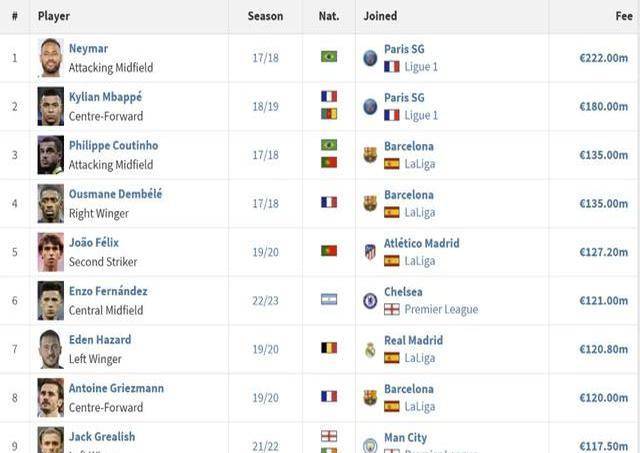Click the Joined column header
640x453 pixels.
tap(380, 16)
